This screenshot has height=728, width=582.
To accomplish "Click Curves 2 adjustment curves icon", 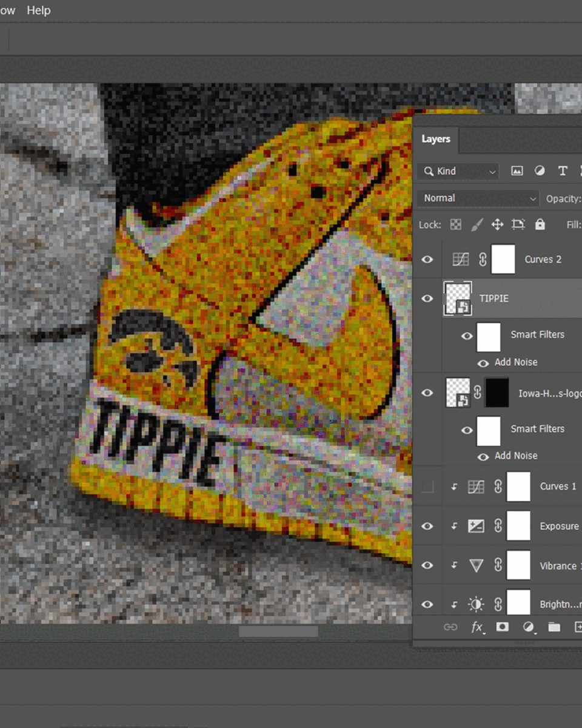I will [x=461, y=260].
